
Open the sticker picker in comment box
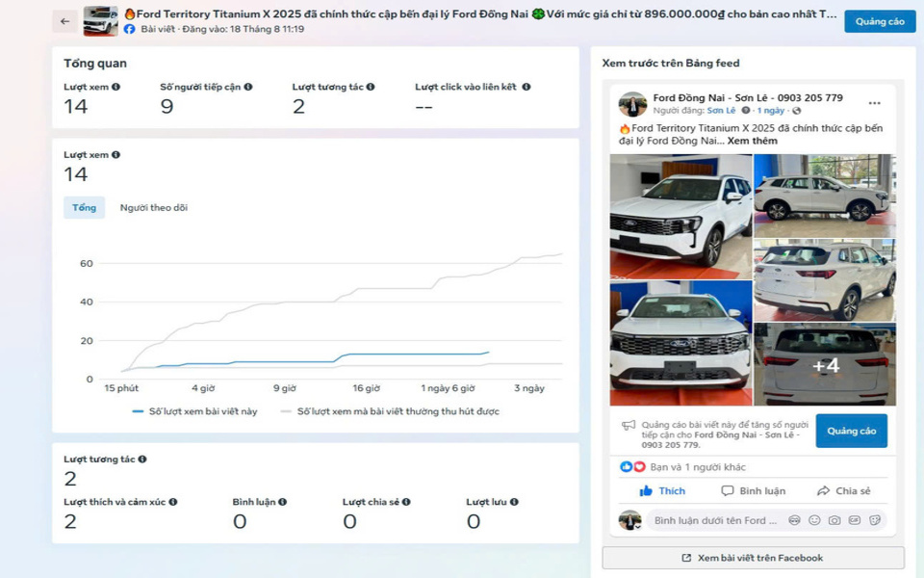tap(875, 520)
